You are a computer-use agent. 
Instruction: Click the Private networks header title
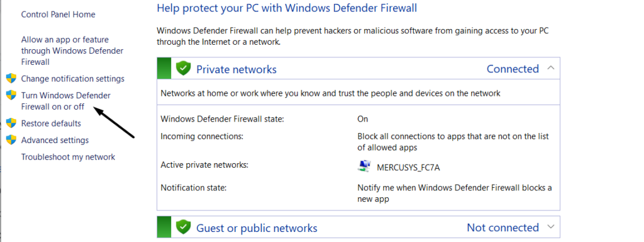click(236, 69)
